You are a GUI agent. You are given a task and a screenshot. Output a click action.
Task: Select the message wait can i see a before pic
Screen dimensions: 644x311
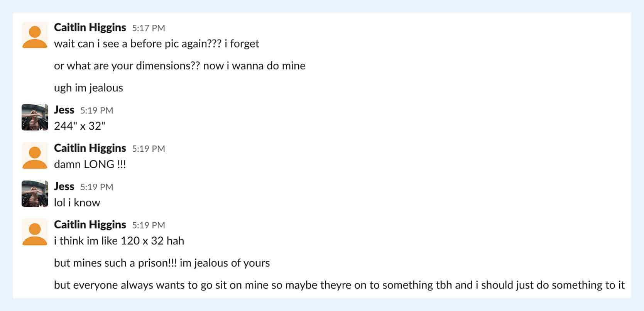(157, 44)
